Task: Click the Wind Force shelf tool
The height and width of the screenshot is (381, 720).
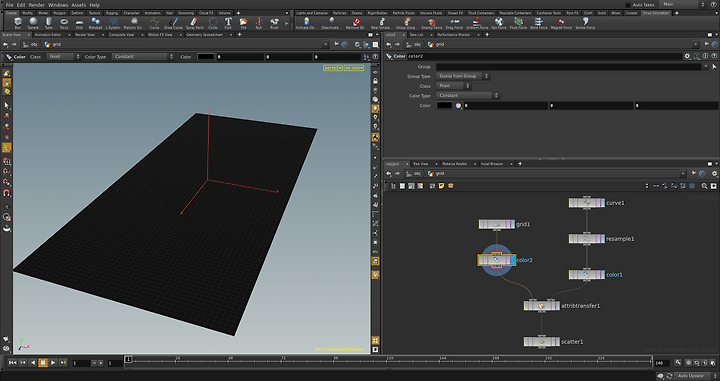Action: (539, 23)
